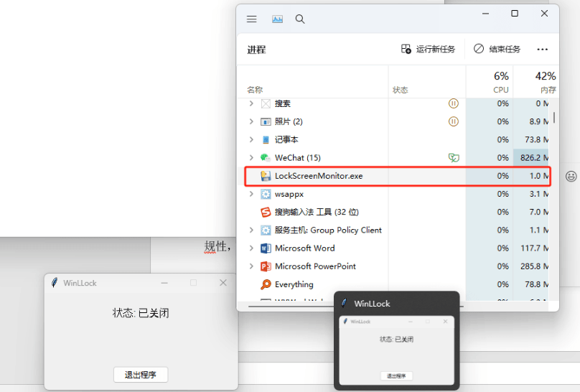
Task: Click the 结束任务 end task button
Action: (497, 50)
